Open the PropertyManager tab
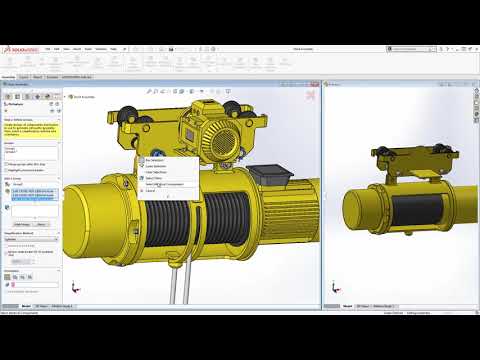Image resolution: width=480 pixels, height=360 pixels. [x=18, y=97]
